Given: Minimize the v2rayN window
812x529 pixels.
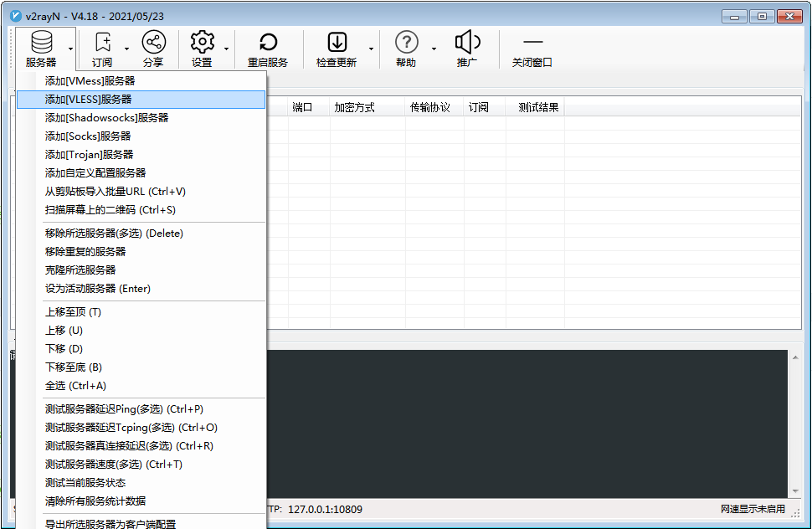Looking at the screenshot, I should click(734, 17).
